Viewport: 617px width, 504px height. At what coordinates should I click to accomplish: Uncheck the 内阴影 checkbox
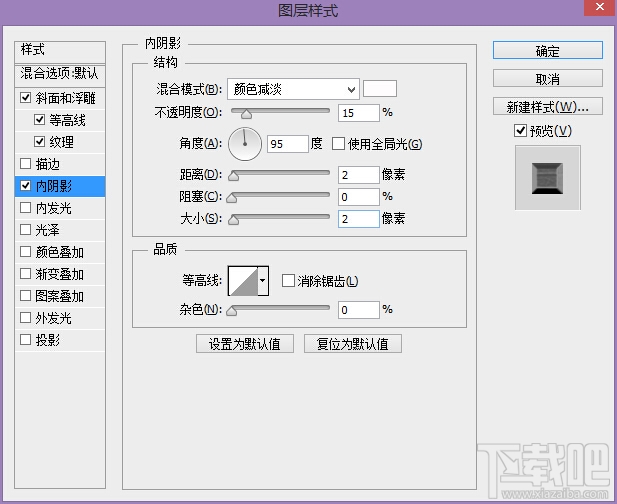tap(26, 185)
